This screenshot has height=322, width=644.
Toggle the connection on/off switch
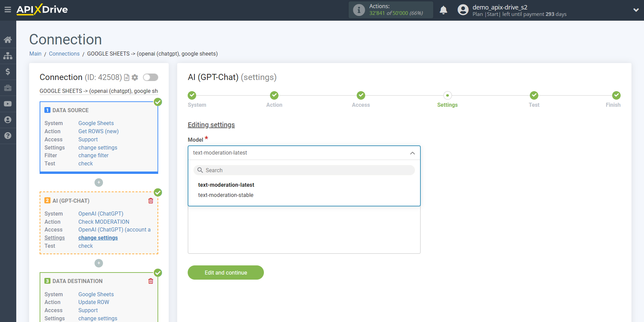(x=150, y=77)
